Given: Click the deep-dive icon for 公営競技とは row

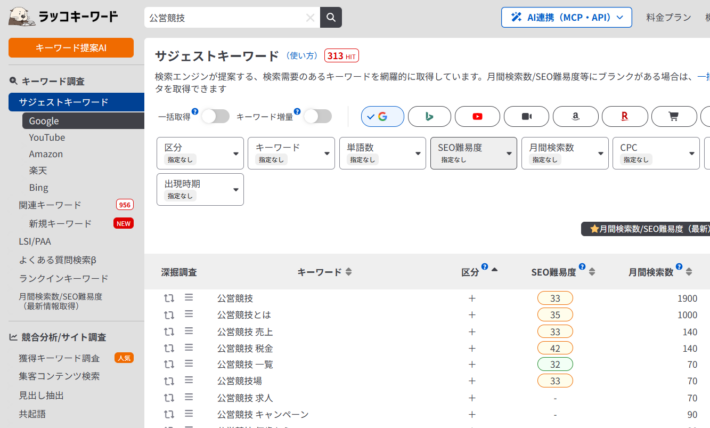Looking at the screenshot, I should (x=169, y=315).
